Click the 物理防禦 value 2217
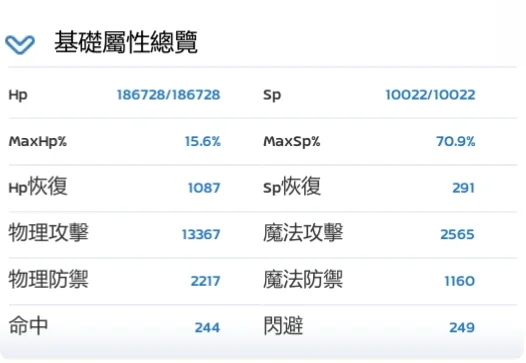Image resolution: width=526 pixels, height=363 pixels. [x=205, y=281]
